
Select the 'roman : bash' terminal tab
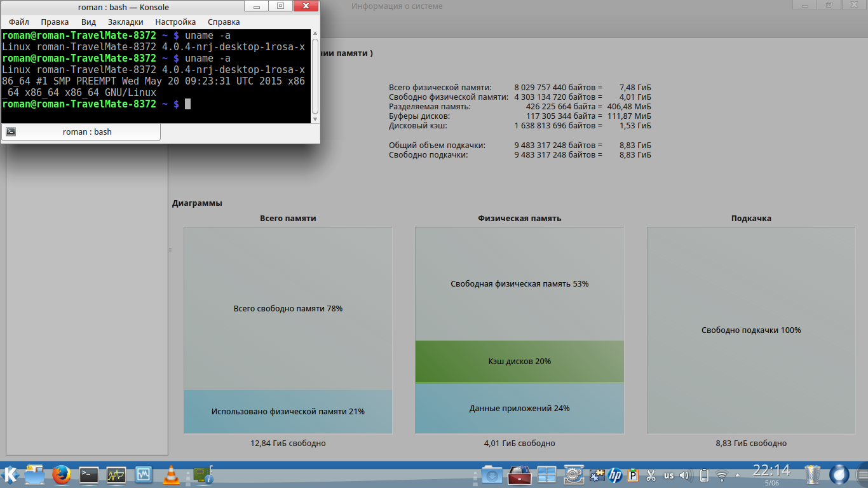[81, 132]
